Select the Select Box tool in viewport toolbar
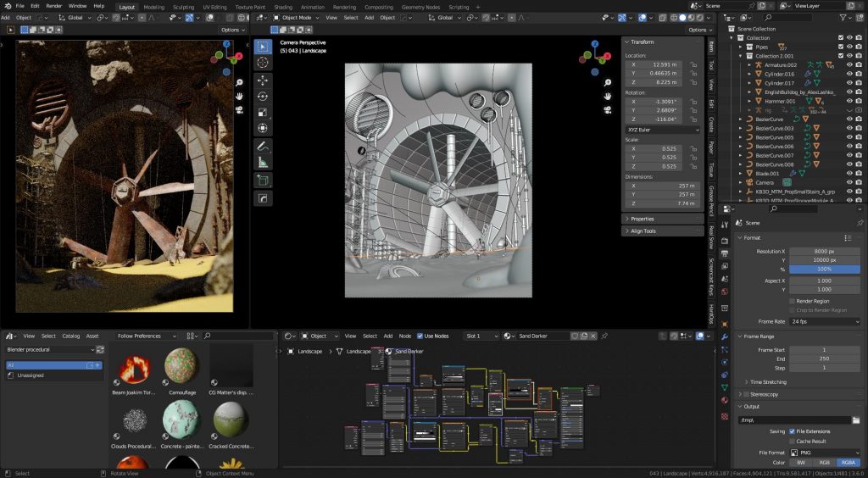Viewport: 868px width, 478px height. (x=263, y=47)
